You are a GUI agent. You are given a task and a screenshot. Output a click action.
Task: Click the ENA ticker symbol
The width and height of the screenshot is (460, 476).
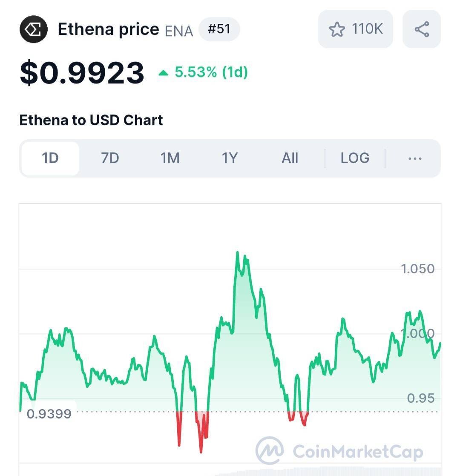pyautogui.click(x=179, y=31)
